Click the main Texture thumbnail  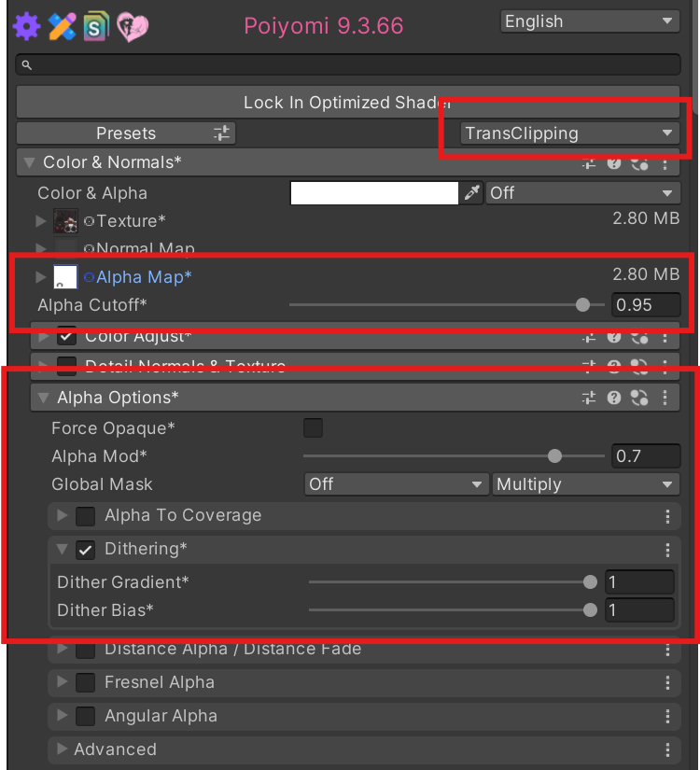[x=65, y=221]
